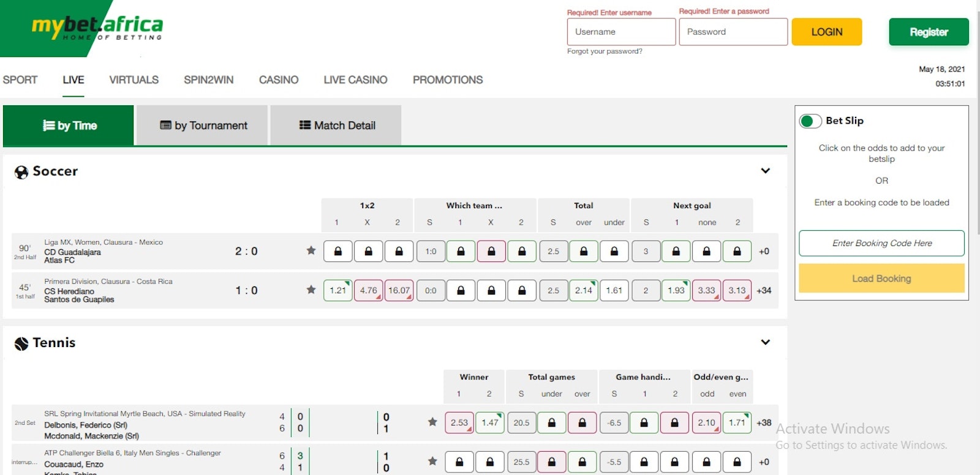Click locked home-win odds for CD Guadalajara
Viewport: 980px width, 475px height.
(337, 251)
